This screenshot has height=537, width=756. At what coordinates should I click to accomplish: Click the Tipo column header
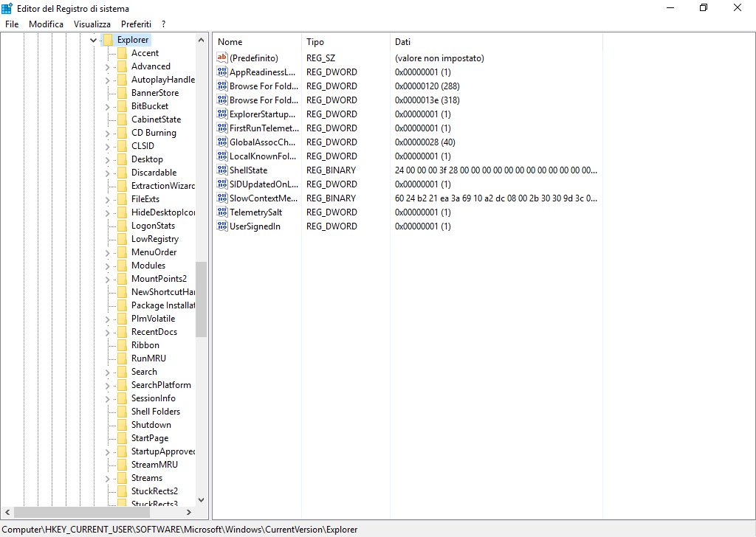tap(345, 42)
